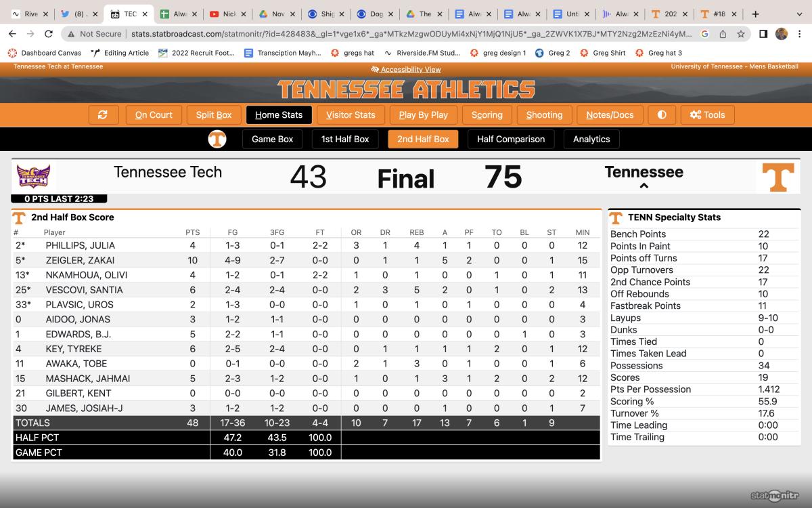Switch to the YouTube Nick browser tab
Image resolution: width=812 pixels, height=508 pixels.
click(229, 14)
